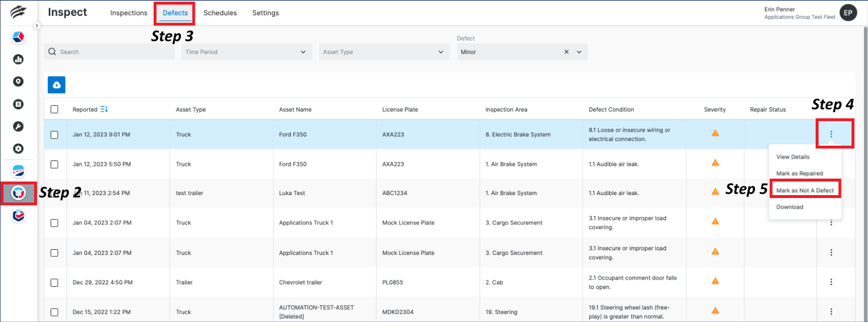Check the Luka Test row checkbox

(x=55, y=193)
